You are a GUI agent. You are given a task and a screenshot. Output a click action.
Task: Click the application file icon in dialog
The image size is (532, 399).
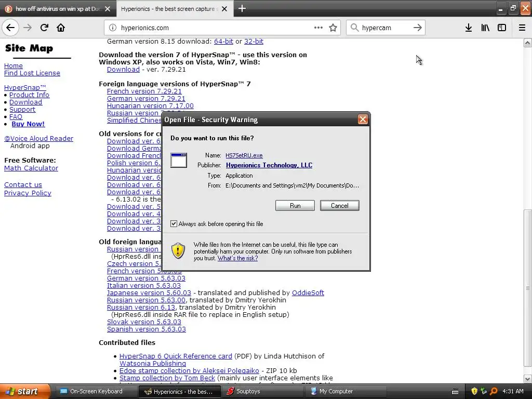[179, 160]
